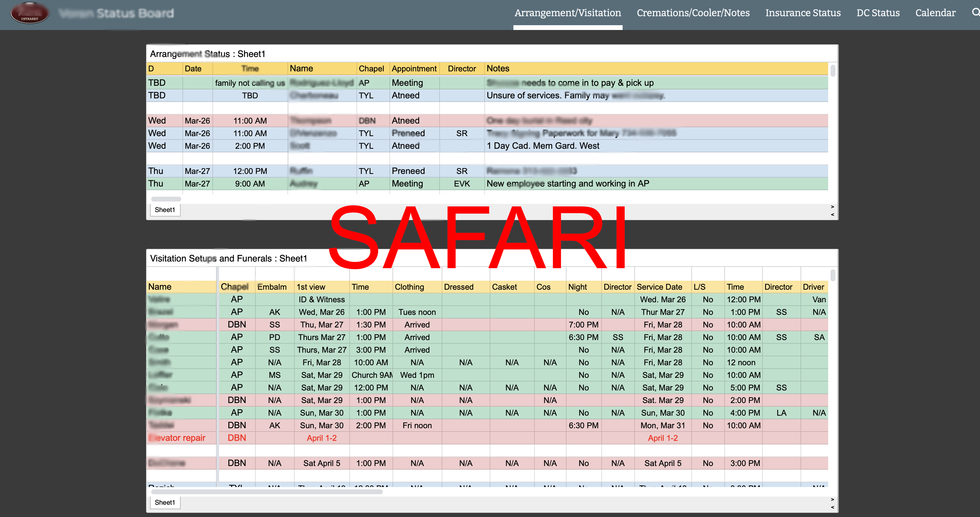The width and height of the screenshot is (980, 517).
Task: Select the 'EVK' director cell
Action: click(x=462, y=184)
